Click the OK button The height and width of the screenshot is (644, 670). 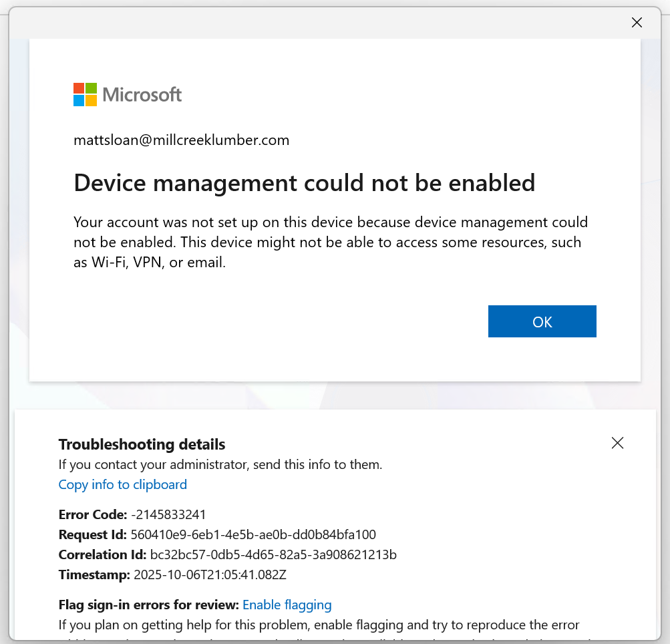click(542, 321)
